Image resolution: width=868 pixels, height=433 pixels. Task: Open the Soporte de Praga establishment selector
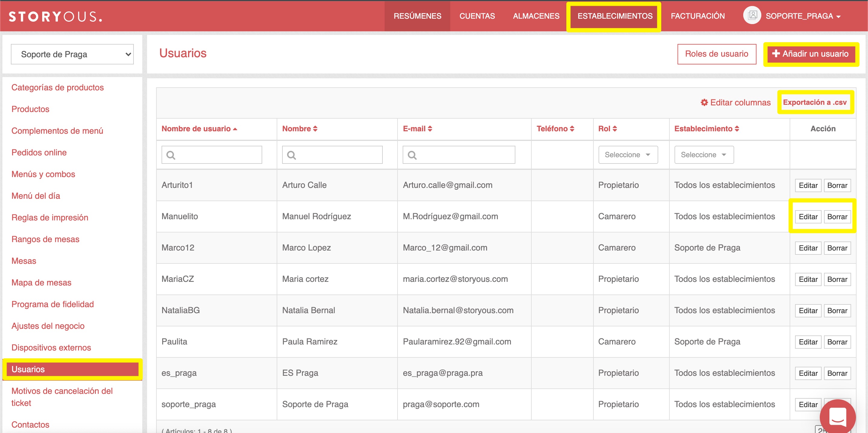pos(72,54)
